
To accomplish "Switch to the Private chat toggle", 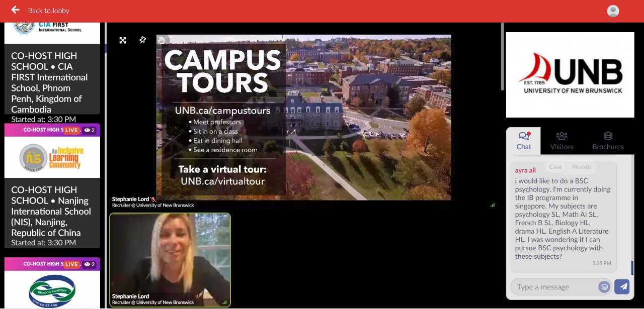I will click(x=581, y=167).
